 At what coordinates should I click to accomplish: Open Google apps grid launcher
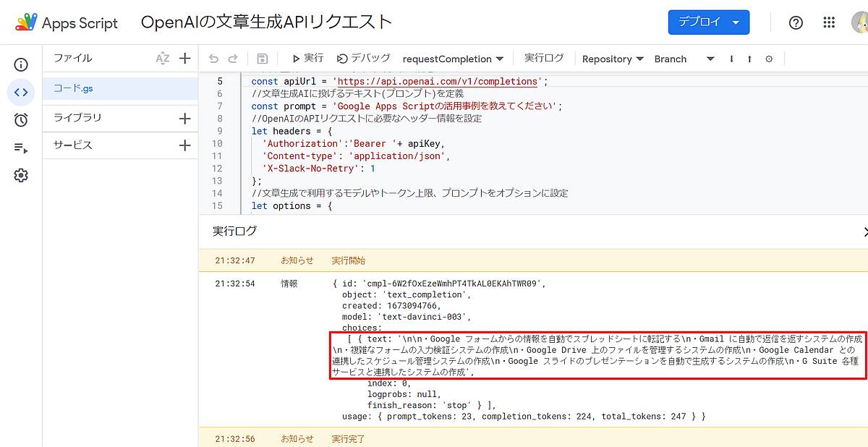[x=829, y=22]
